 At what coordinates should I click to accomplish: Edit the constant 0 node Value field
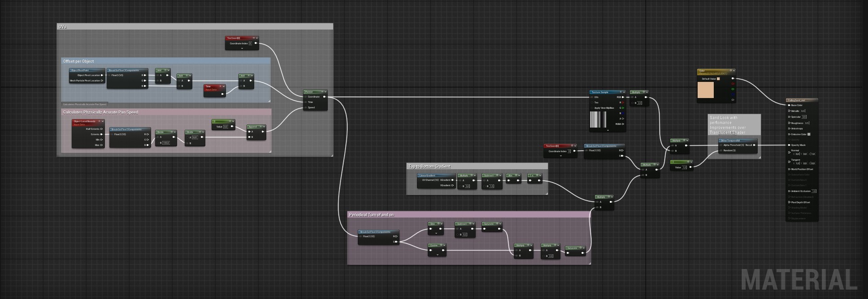coord(226,127)
